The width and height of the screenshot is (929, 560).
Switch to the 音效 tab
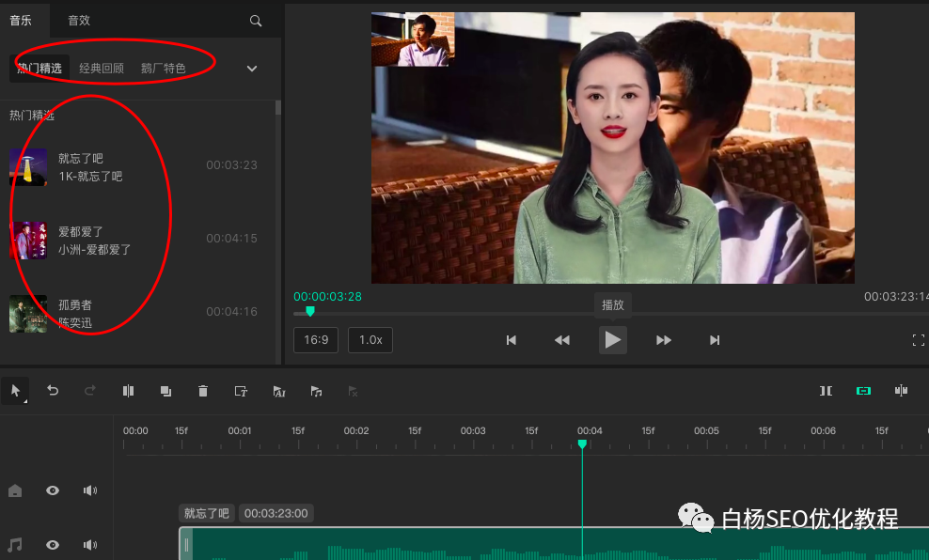coord(79,21)
